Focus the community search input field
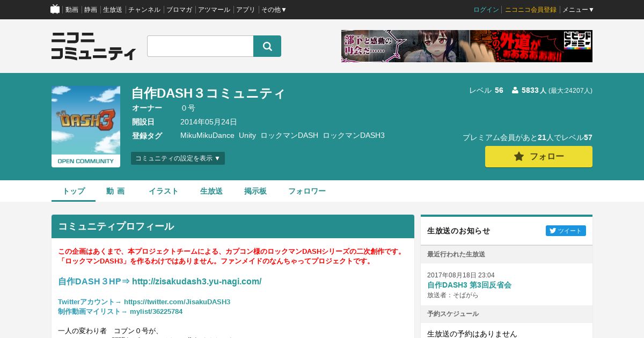 200,46
